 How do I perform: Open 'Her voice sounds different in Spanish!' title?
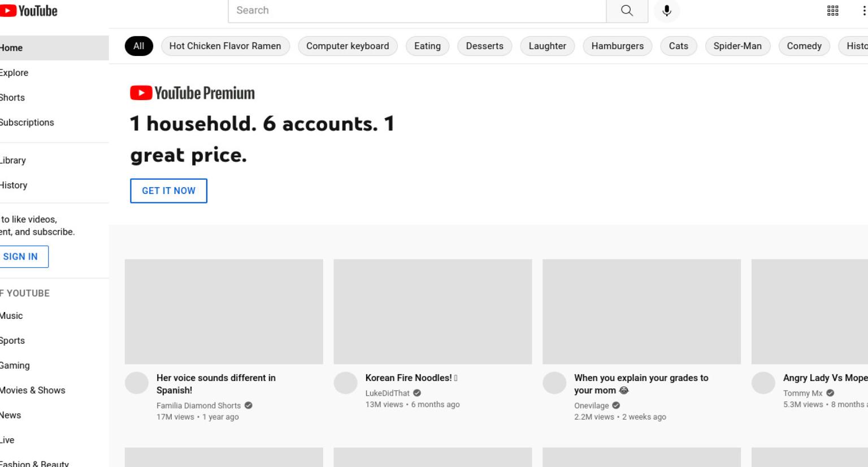[x=216, y=384]
